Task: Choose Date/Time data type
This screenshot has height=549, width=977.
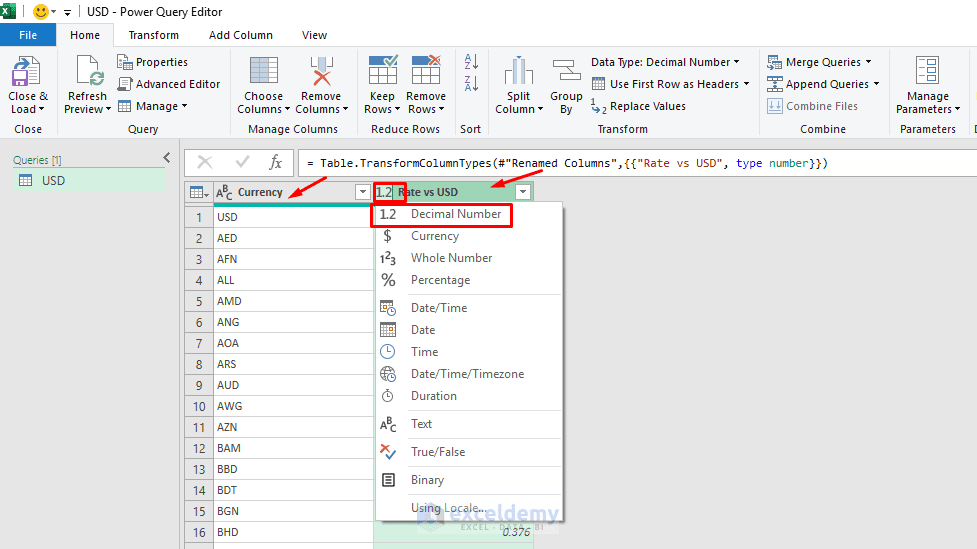Action: point(469,308)
